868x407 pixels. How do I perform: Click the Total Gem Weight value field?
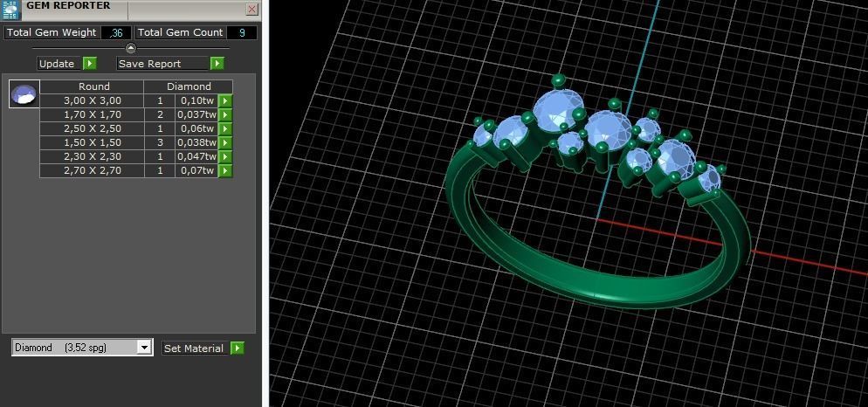click(116, 32)
